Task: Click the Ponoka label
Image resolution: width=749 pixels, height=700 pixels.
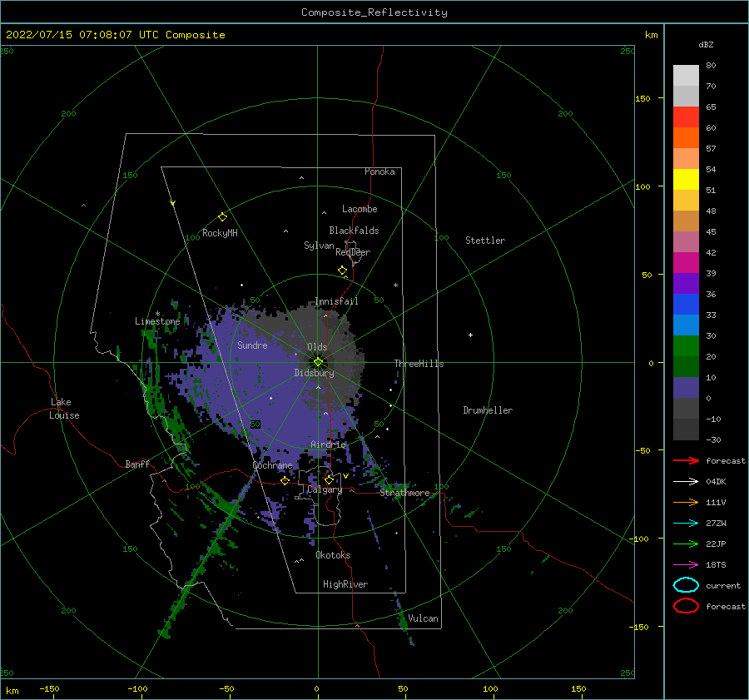Action: click(x=379, y=171)
